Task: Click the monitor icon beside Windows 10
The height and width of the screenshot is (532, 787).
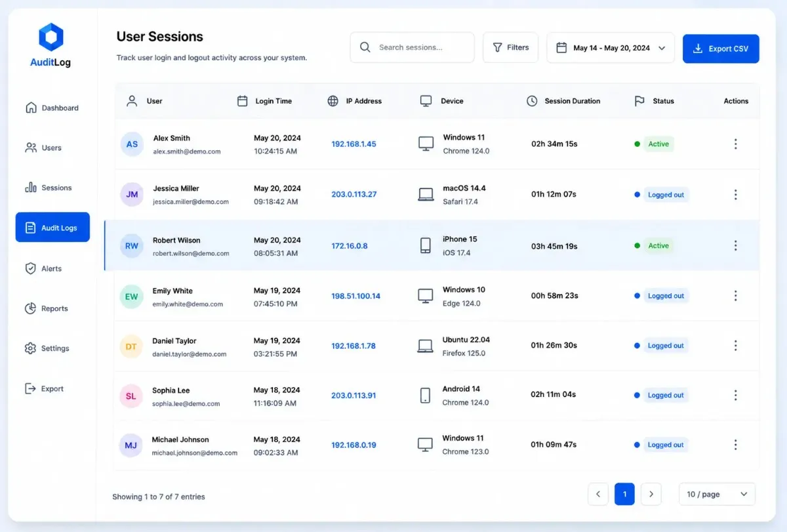Action: point(426,296)
